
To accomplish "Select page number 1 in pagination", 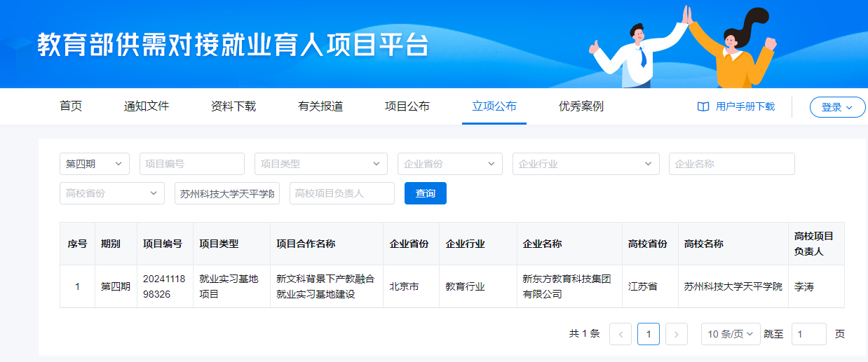I will (648, 335).
